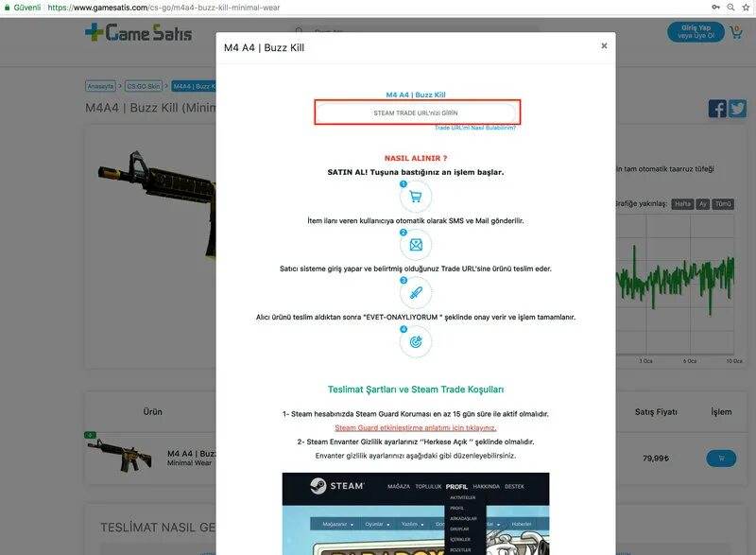756x555 pixels.
Task: Open the GameSatış logo homepage
Action: 139,33
